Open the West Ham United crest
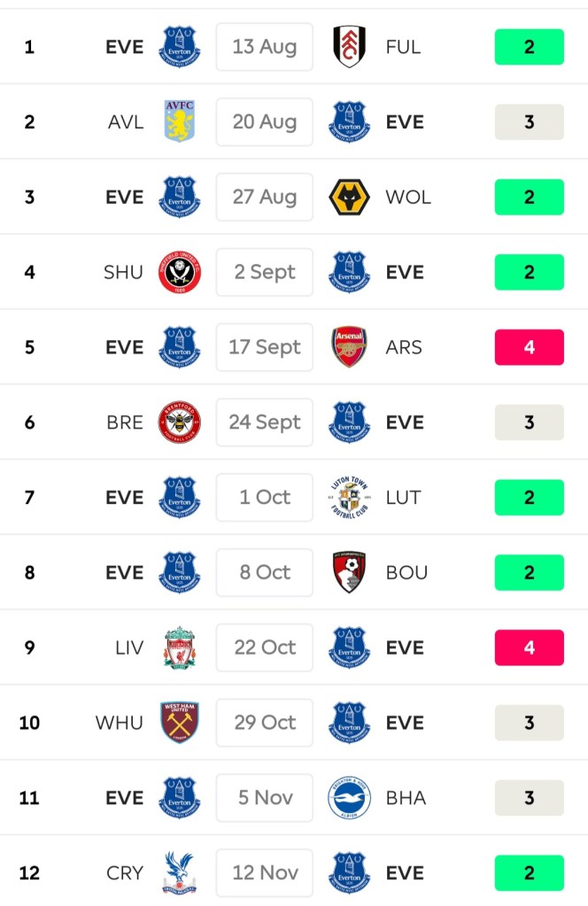Viewport: 588px width, 906px height. 180,723
